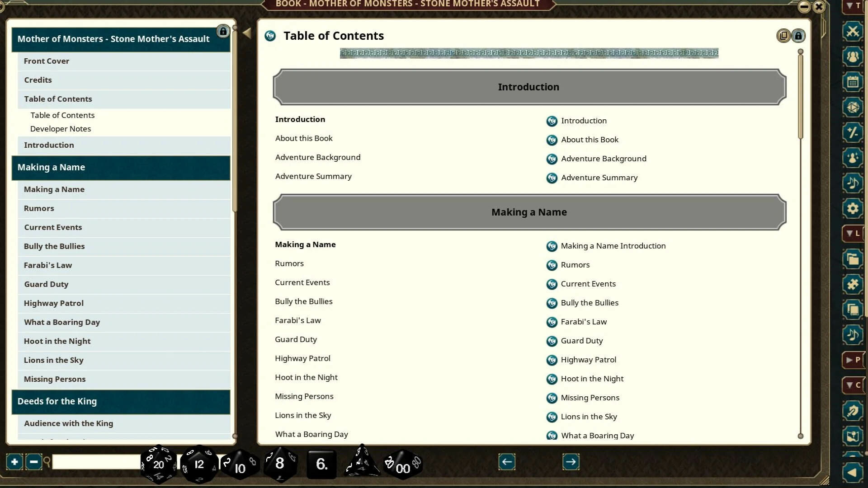Viewport: 868px width, 488px height.
Task: Toggle the lock on the left outline panel
Action: point(223,31)
